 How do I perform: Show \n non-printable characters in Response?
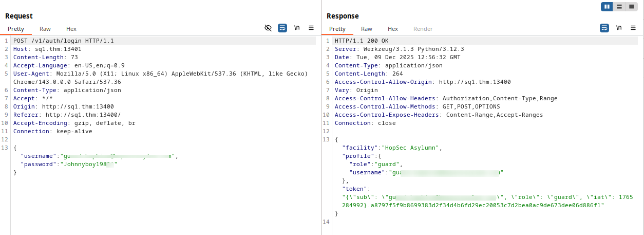619,28
